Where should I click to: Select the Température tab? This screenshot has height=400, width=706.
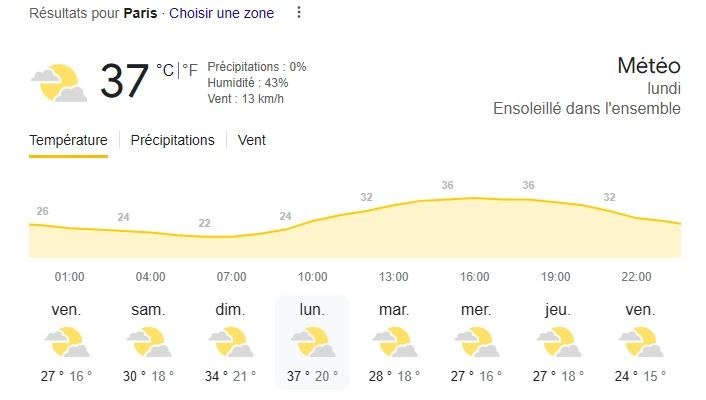tap(68, 140)
